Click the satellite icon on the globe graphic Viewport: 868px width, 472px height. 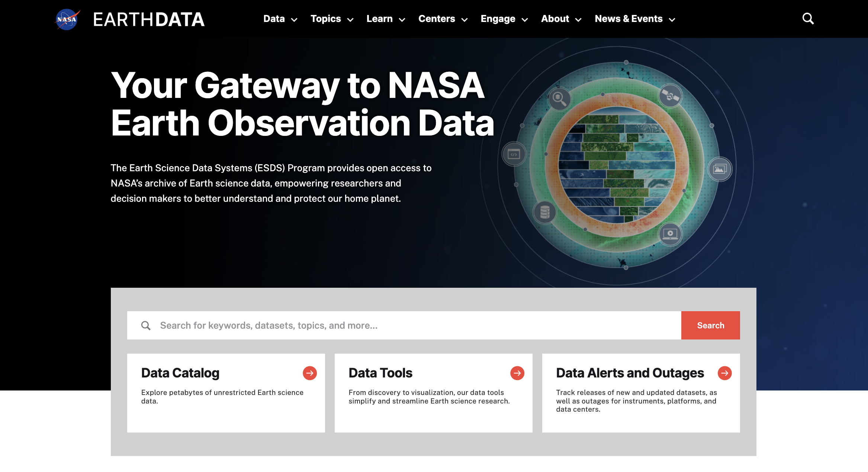[x=670, y=96]
